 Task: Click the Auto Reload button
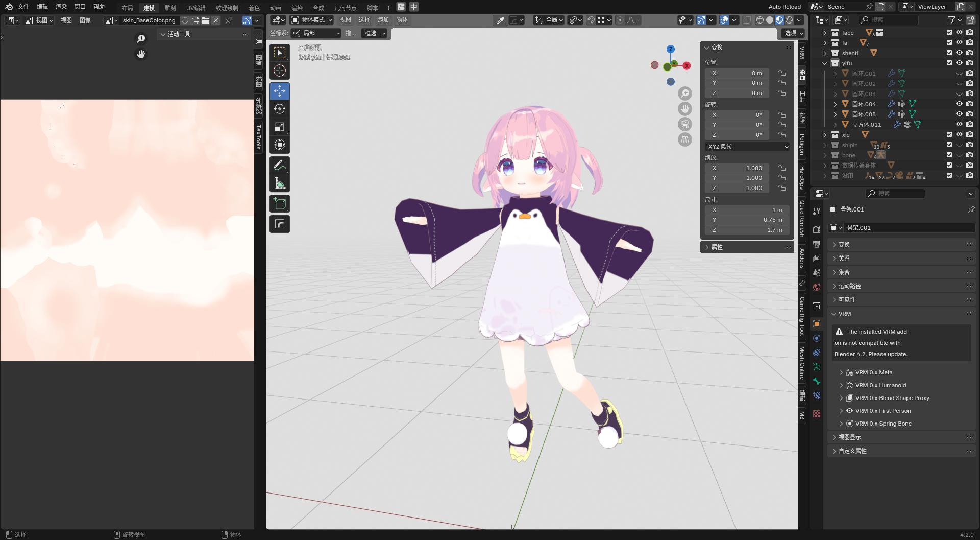[784, 7]
